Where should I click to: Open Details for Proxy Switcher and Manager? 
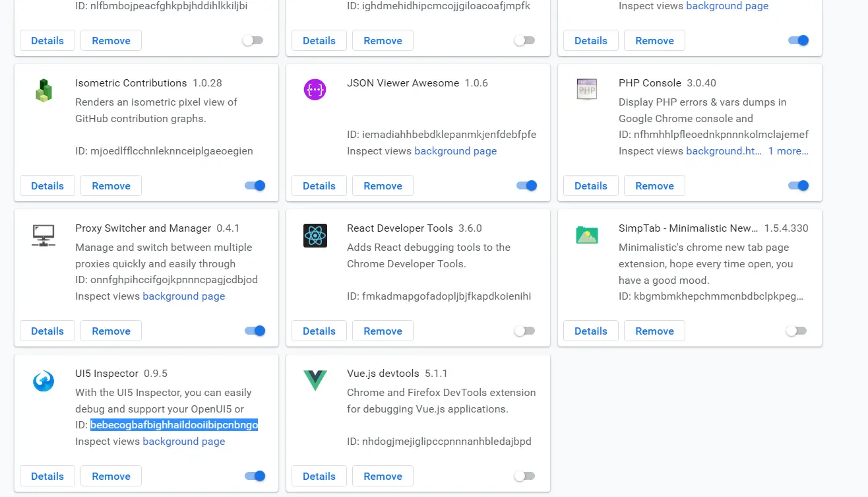47,331
